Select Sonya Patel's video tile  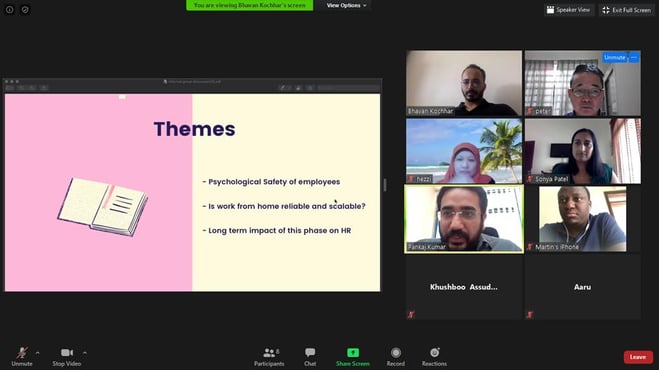583,151
